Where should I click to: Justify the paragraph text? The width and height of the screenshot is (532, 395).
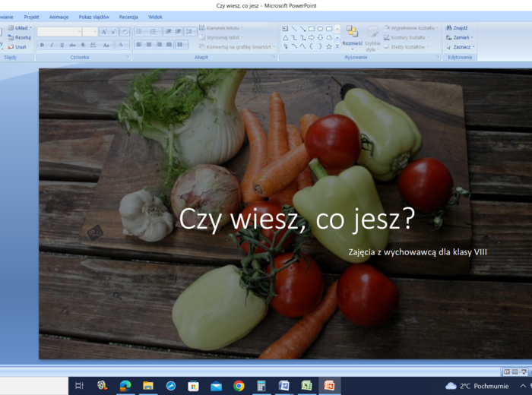coord(169,44)
